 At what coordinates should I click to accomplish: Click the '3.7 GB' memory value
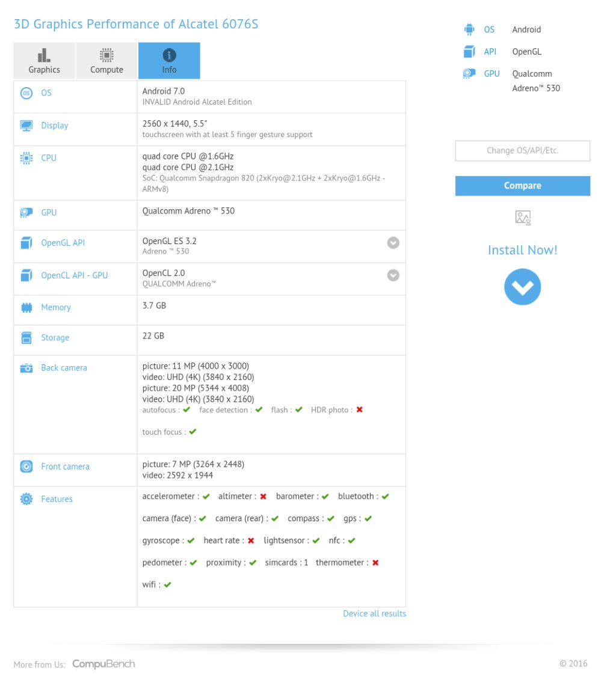pos(155,305)
